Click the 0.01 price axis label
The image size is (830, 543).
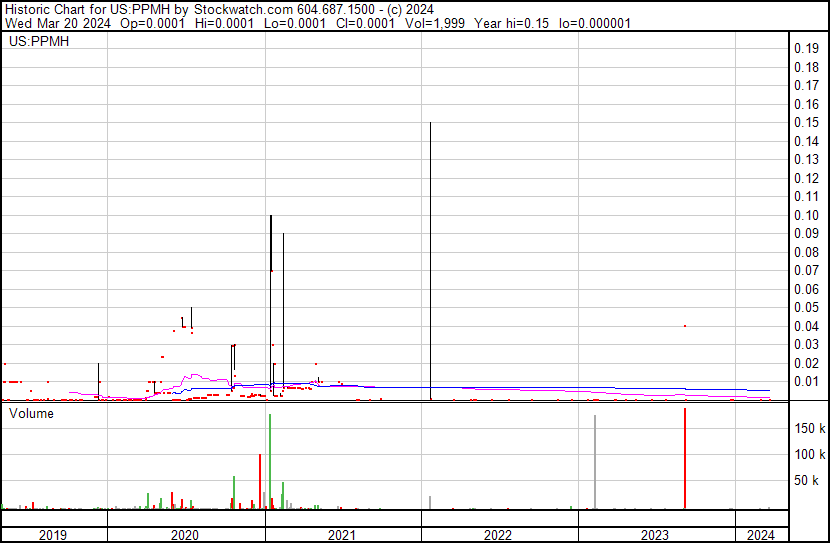pyautogui.click(x=806, y=382)
